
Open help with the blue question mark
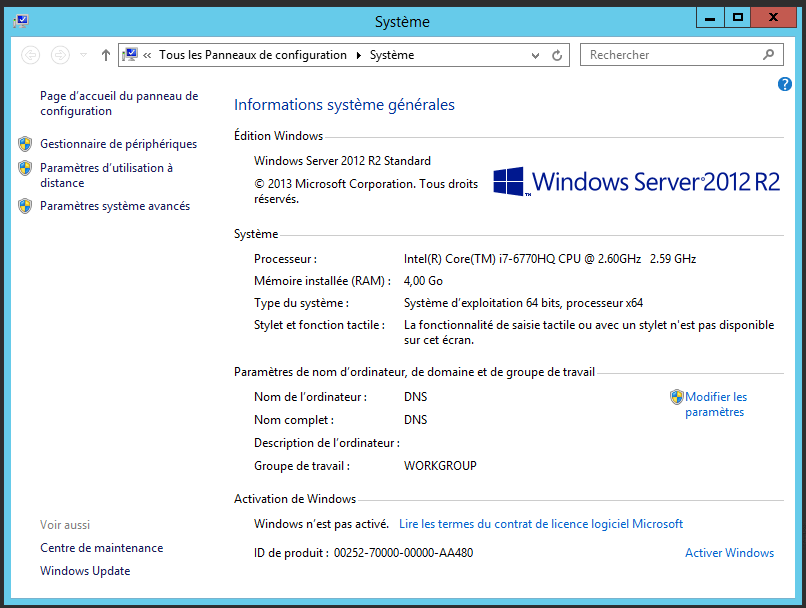[784, 84]
